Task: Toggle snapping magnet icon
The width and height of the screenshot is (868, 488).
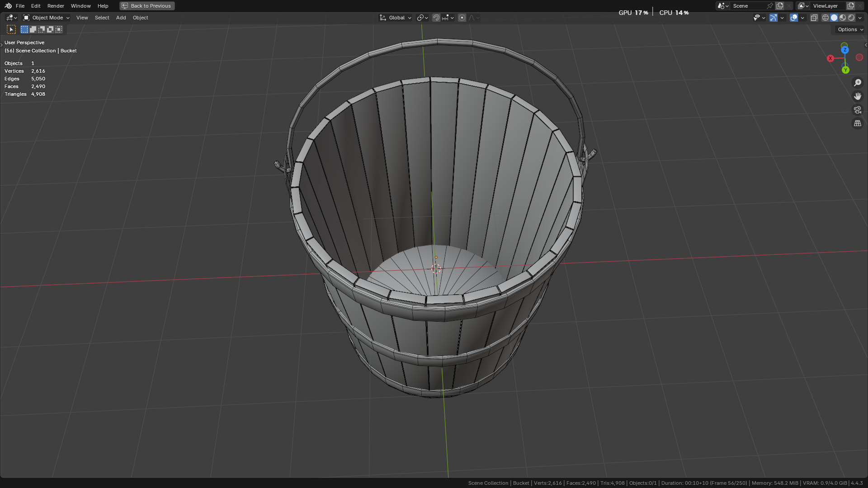Action: click(x=436, y=18)
